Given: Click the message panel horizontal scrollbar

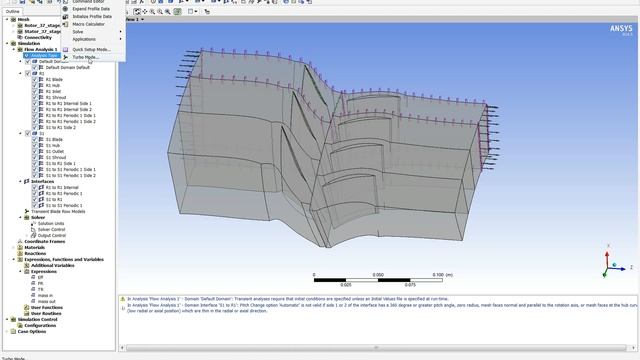Looking at the screenshot, I should [x=376, y=348].
